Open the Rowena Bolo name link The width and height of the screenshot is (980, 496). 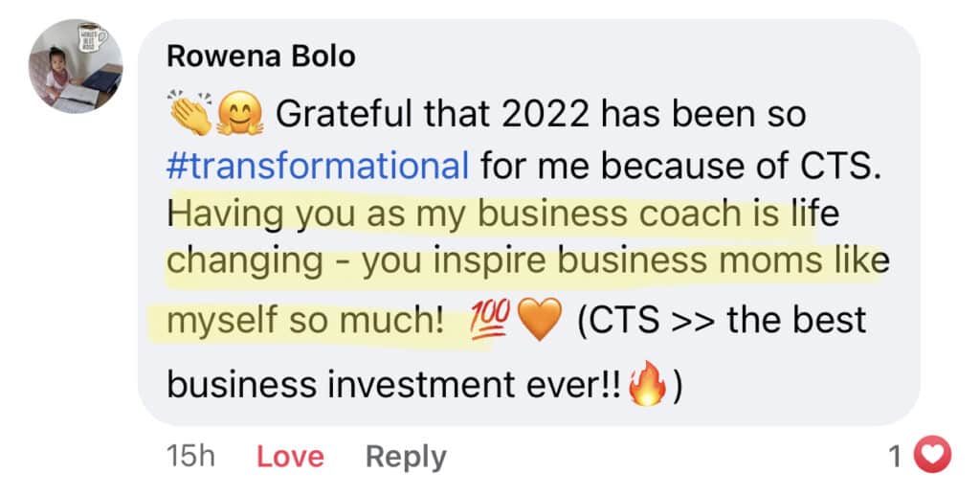[260, 56]
